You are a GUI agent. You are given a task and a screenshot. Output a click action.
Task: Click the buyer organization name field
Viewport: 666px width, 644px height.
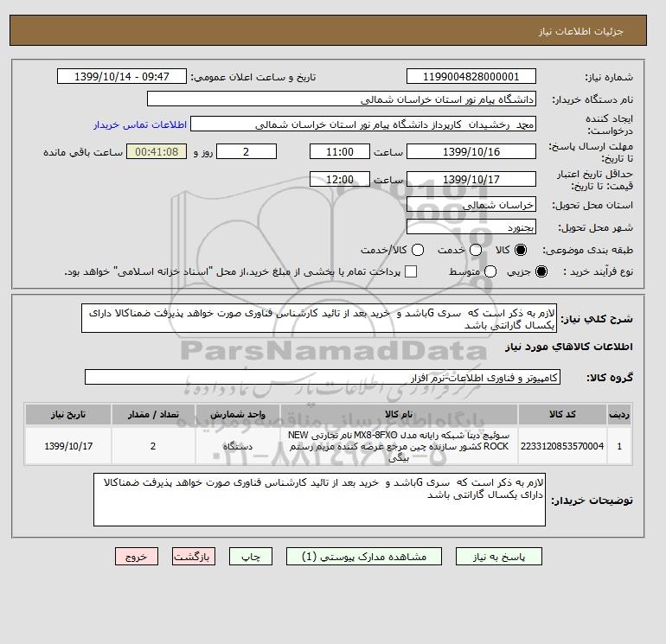[342, 99]
